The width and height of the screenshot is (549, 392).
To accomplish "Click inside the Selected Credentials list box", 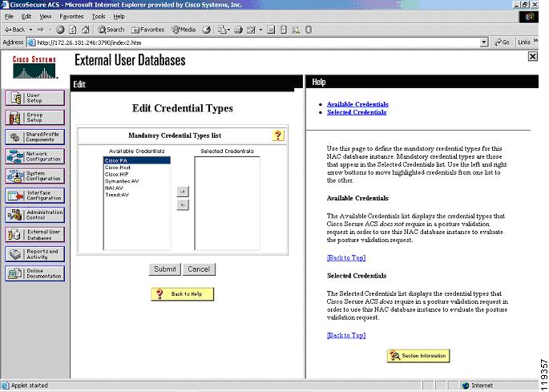I will point(228,203).
